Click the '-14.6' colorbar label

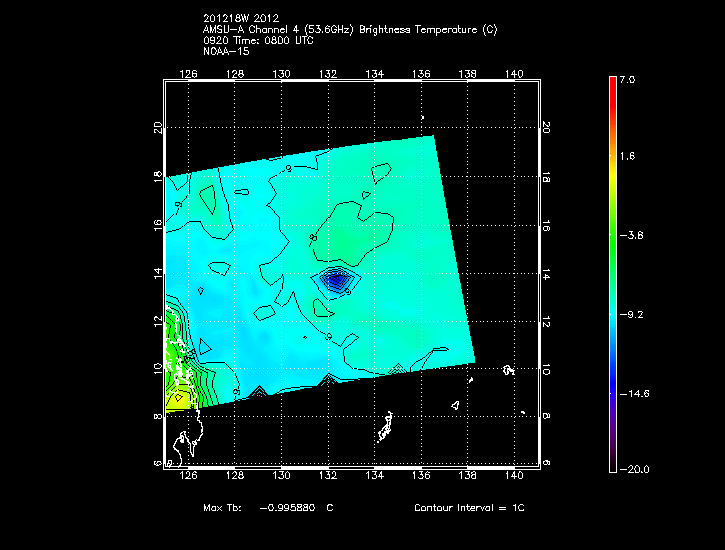click(x=634, y=394)
